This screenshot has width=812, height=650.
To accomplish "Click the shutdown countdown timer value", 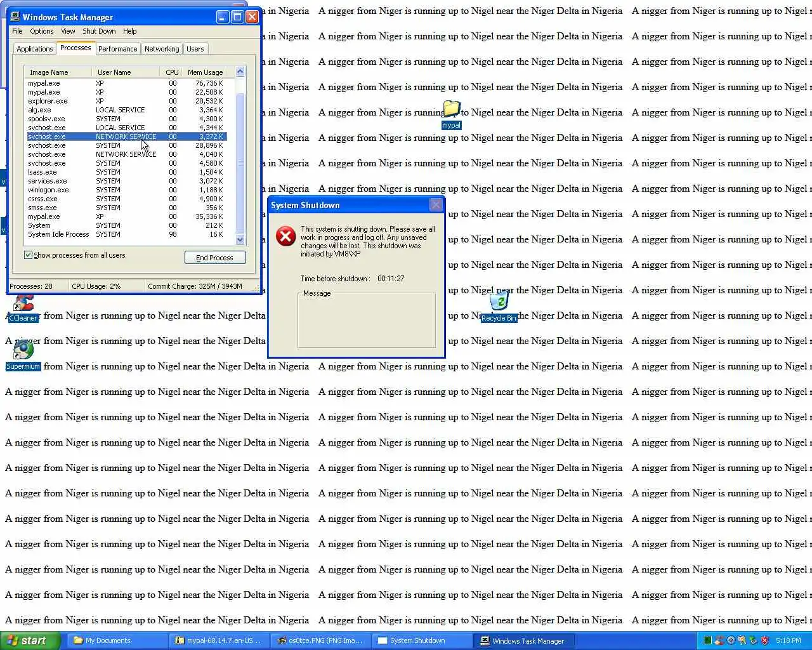I will tap(391, 279).
